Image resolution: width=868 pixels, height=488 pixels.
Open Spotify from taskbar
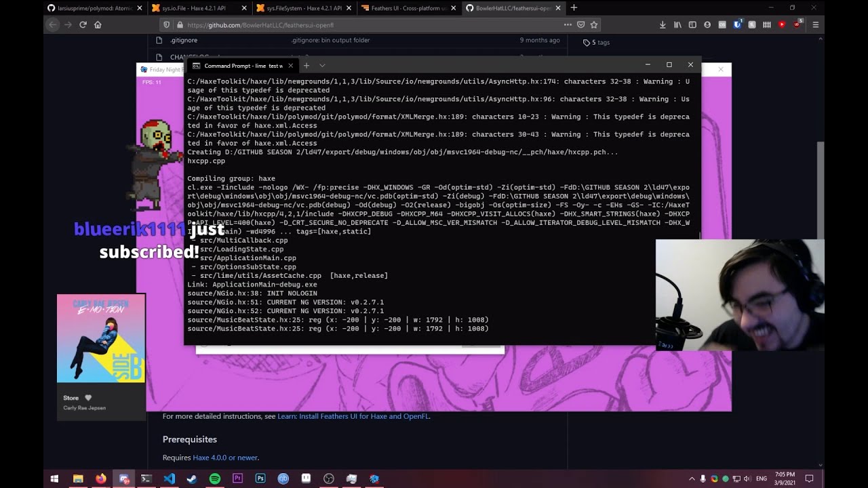point(215,479)
